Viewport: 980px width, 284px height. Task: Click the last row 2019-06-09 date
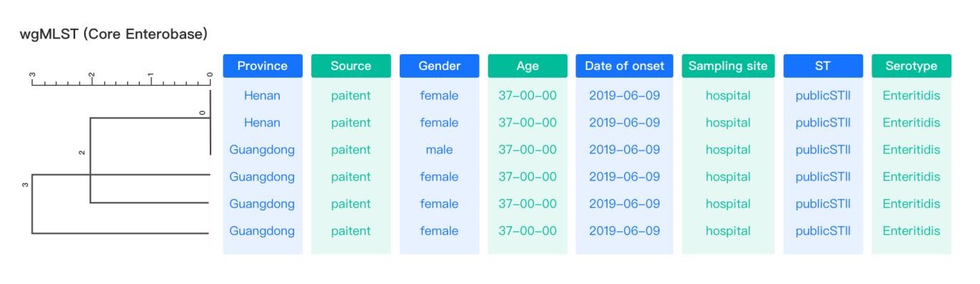click(625, 231)
